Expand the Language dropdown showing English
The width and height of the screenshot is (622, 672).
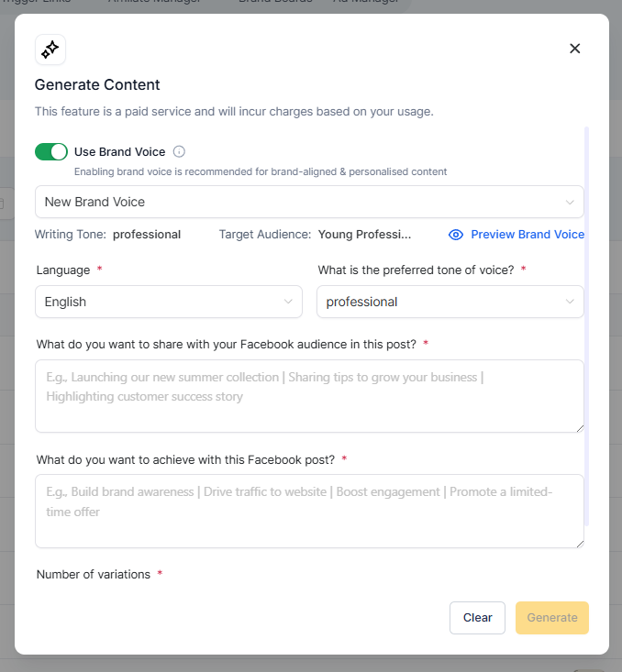pyautogui.click(x=169, y=302)
